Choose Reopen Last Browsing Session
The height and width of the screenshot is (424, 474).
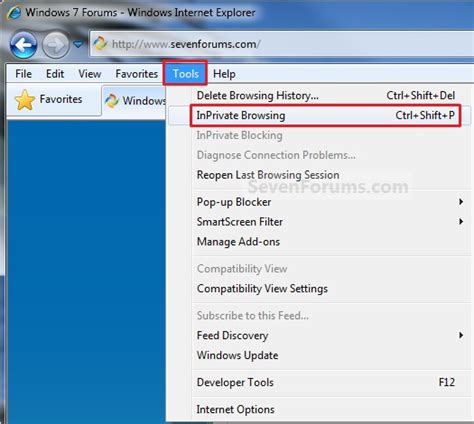(x=320, y=175)
